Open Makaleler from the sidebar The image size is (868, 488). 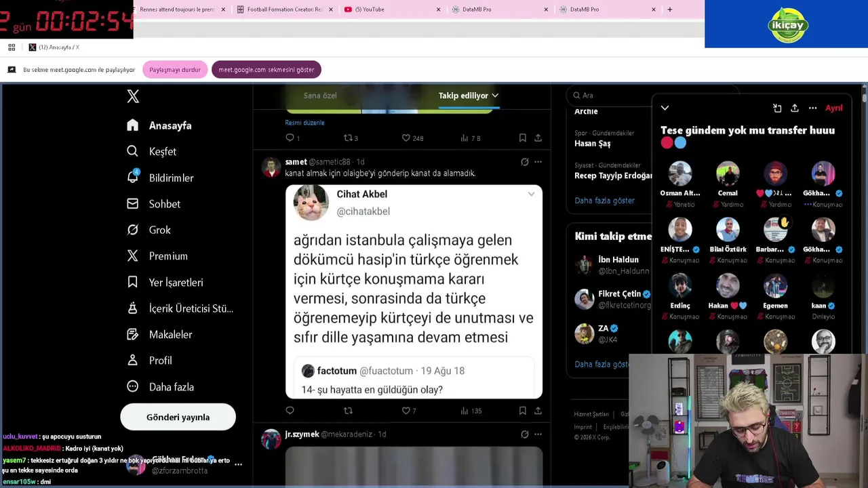point(160,334)
